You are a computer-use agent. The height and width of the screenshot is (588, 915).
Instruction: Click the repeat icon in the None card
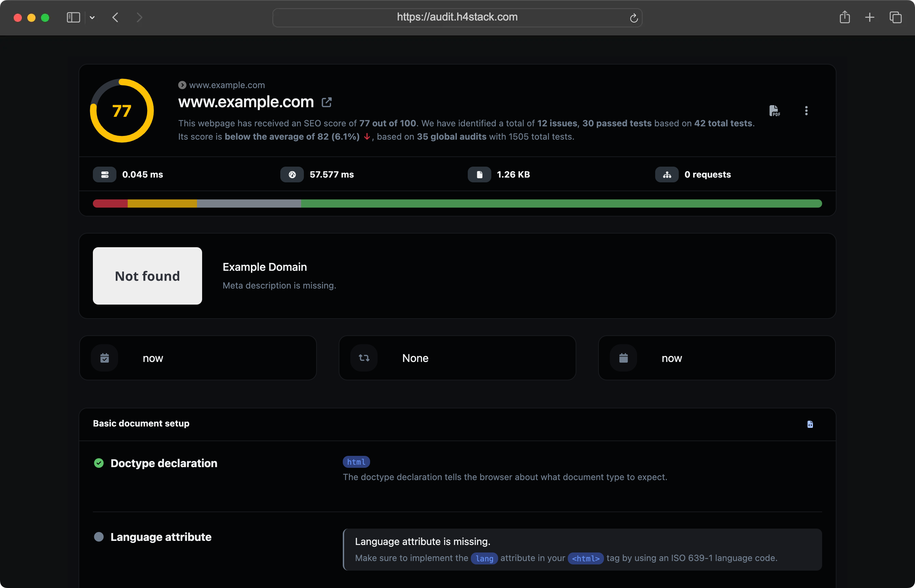(364, 358)
